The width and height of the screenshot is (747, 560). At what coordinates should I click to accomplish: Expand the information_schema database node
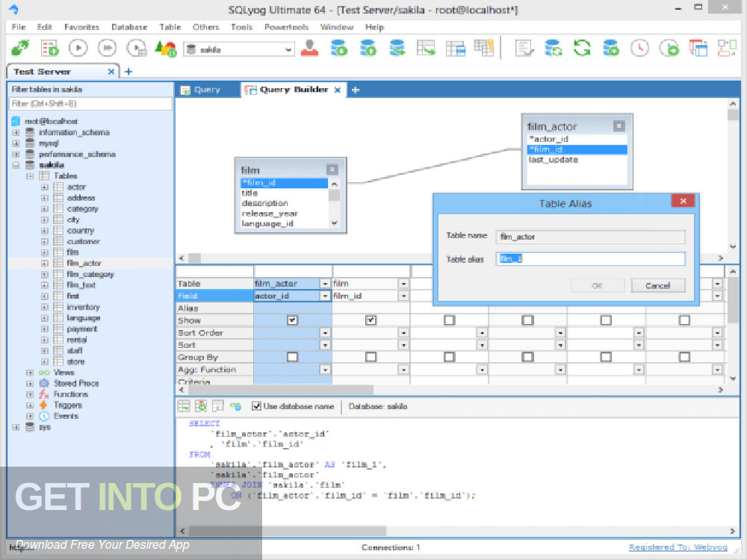click(x=16, y=132)
